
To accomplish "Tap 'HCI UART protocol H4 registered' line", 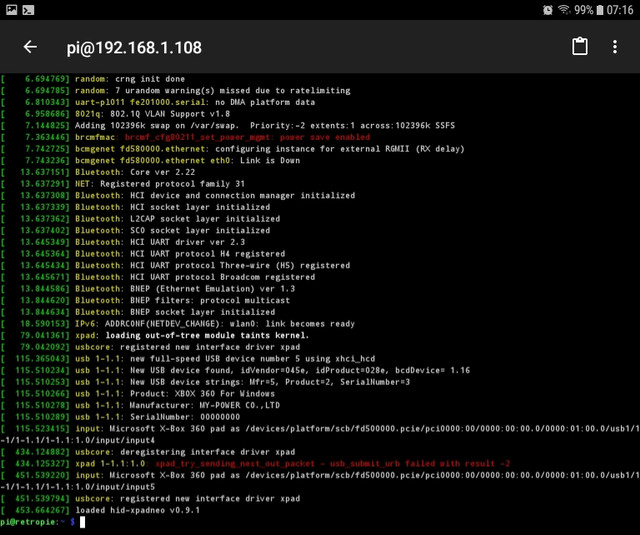I will click(143, 254).
